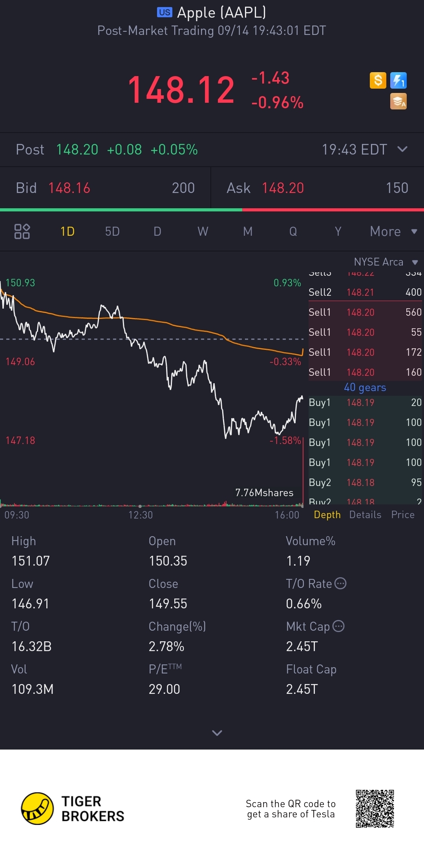Tap the Sell1 row with 160 shares
The image size is (424, 868).
click(x=365, y=372)
